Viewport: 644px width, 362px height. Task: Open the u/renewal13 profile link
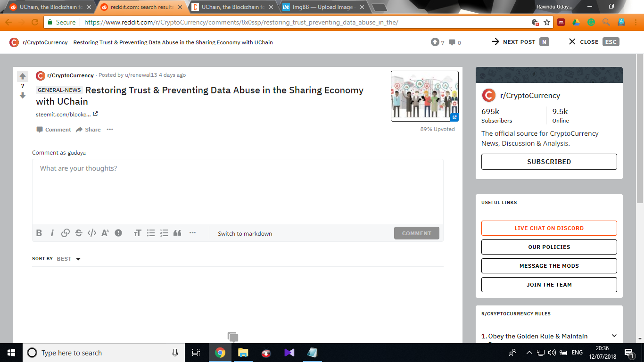[140, 75]
